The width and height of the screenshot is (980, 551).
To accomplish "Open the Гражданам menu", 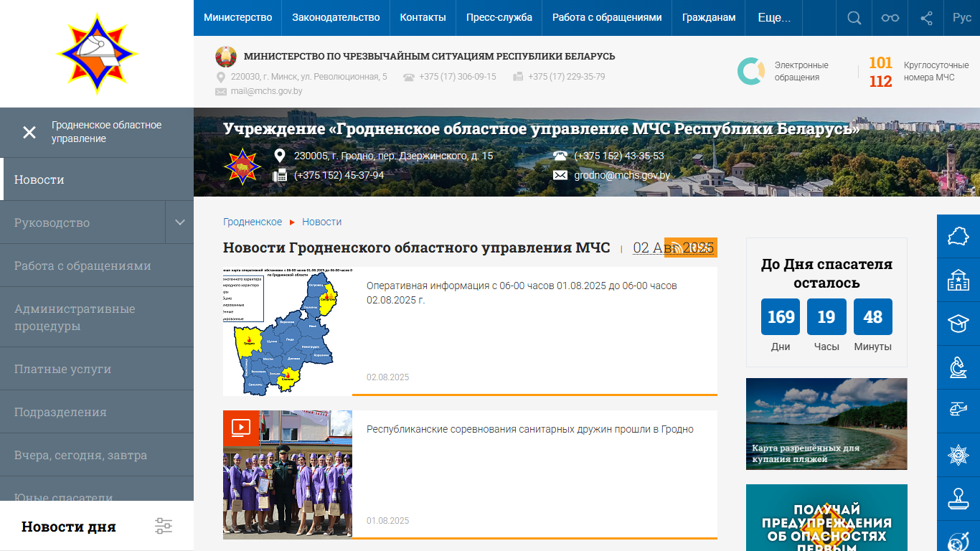I will pos(709,18).
